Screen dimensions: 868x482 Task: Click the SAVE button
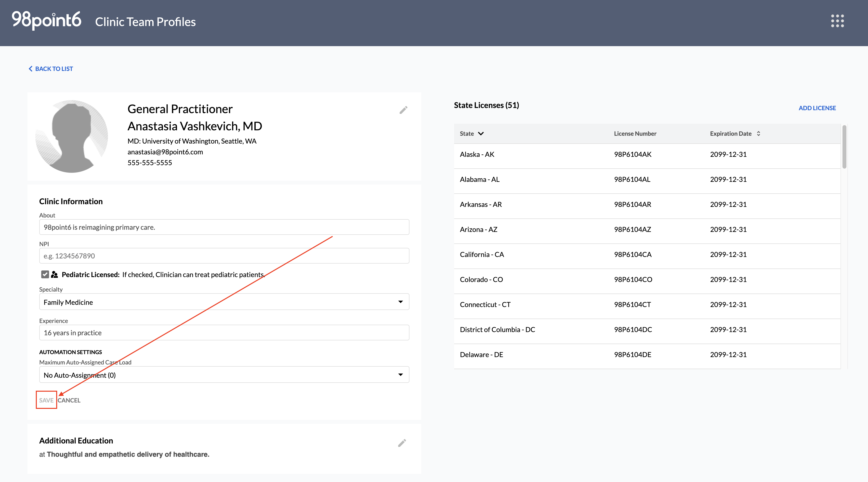tap(46, 400)
